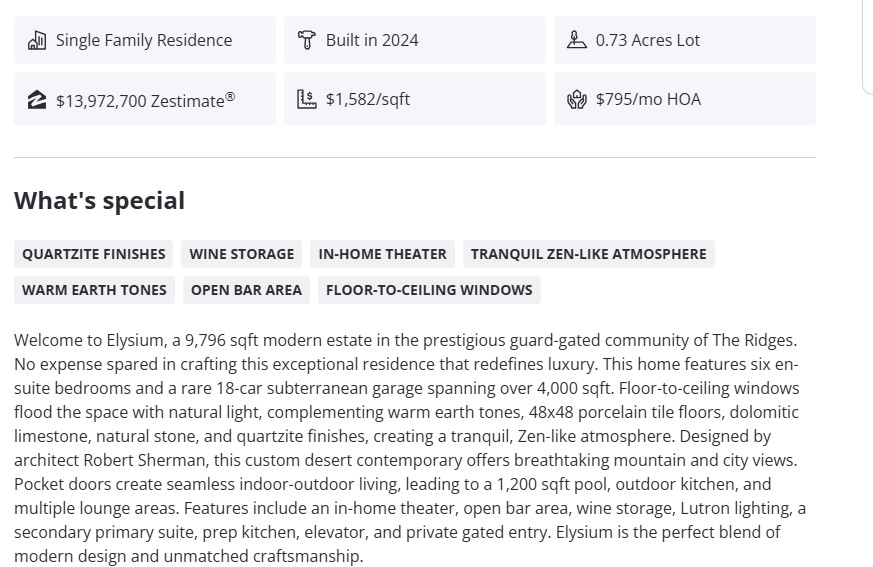Image resolution: width=873 pixels, height=567 pixels.
Task: Pick the WARM EARTH TONES tag
Action: pos(94,290)
